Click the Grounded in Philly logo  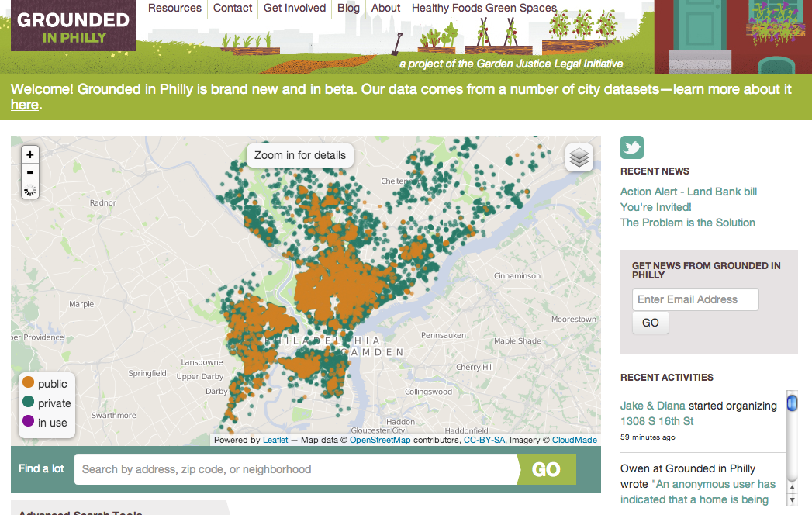tap(74, 26)
